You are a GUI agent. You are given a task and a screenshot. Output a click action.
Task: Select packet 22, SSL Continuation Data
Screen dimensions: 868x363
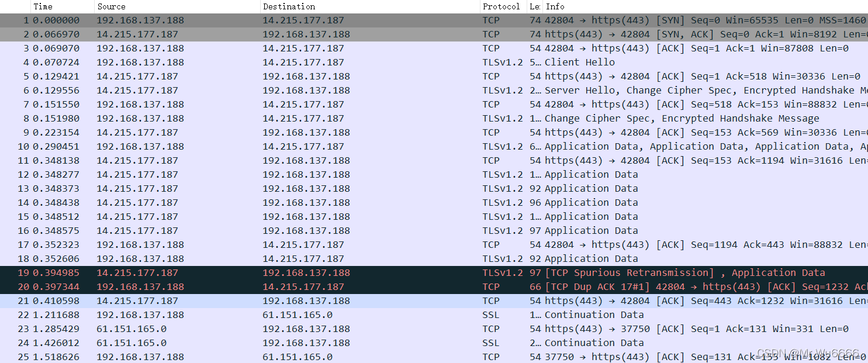point(351,315)
